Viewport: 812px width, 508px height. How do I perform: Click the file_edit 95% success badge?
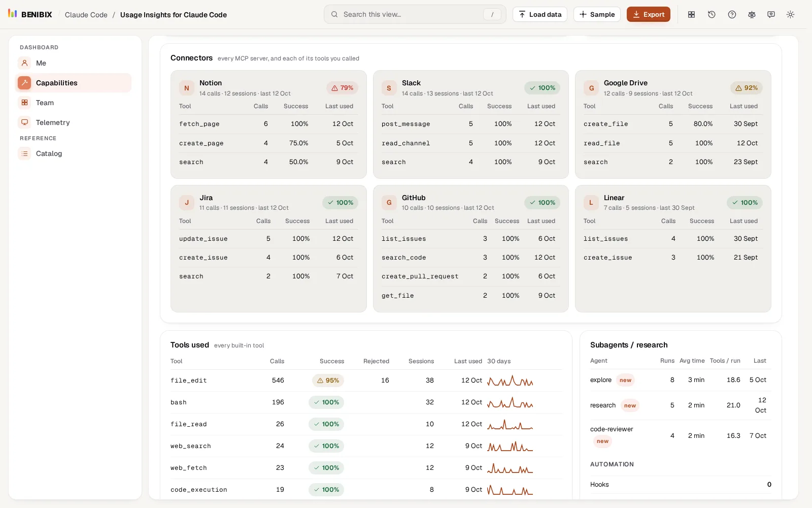pyautogui.click(x=328, y=380)
